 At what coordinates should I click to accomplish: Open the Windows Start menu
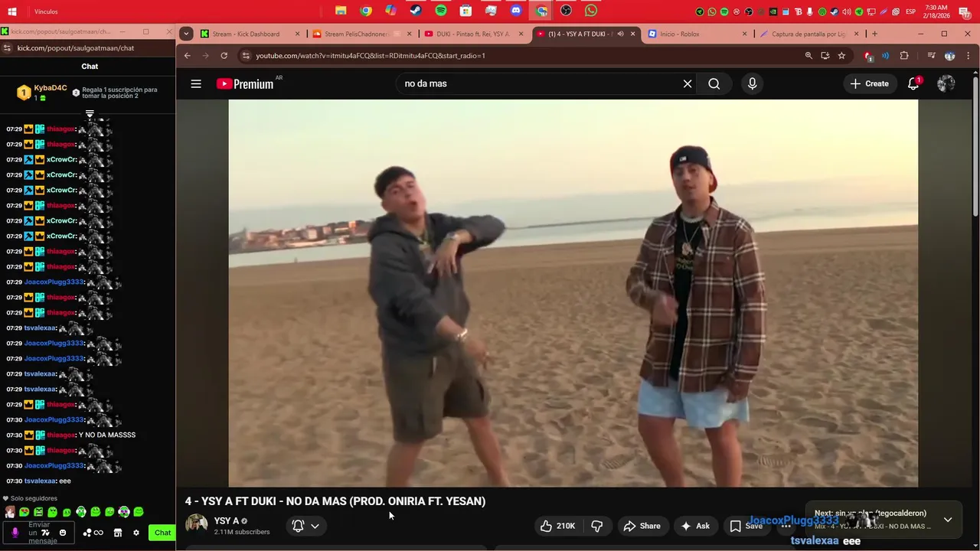click(11, 11)
